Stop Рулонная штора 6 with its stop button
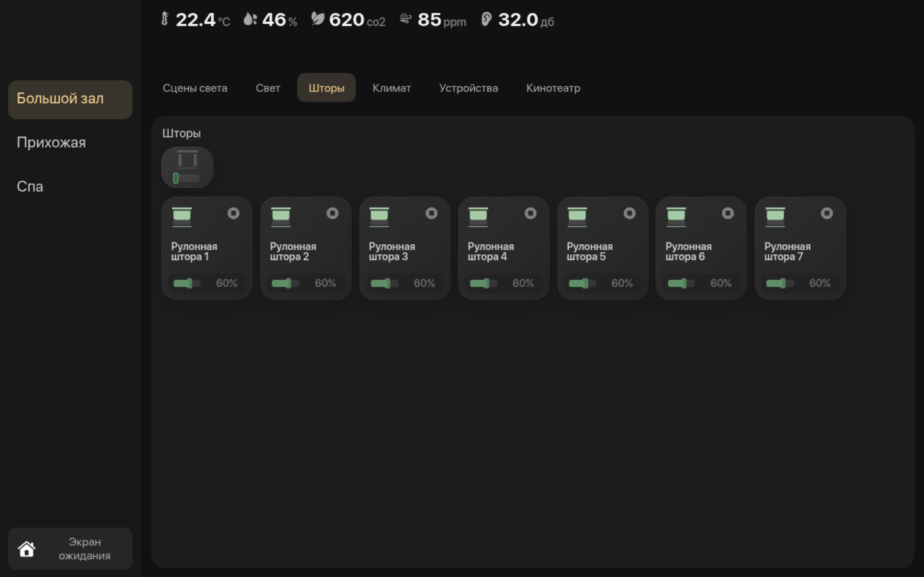924x577 pixels. (728, 213)
